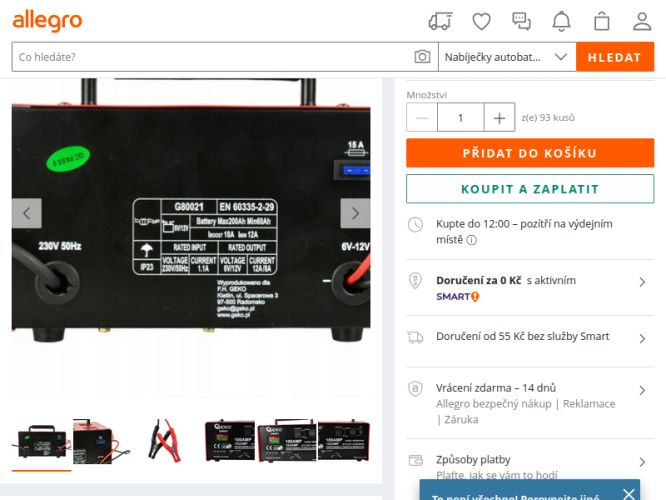This screenshot has width=666, height=500.
Task: Add product with PŘIDAT DO KOŠÍKU
Action: point(530,153)
